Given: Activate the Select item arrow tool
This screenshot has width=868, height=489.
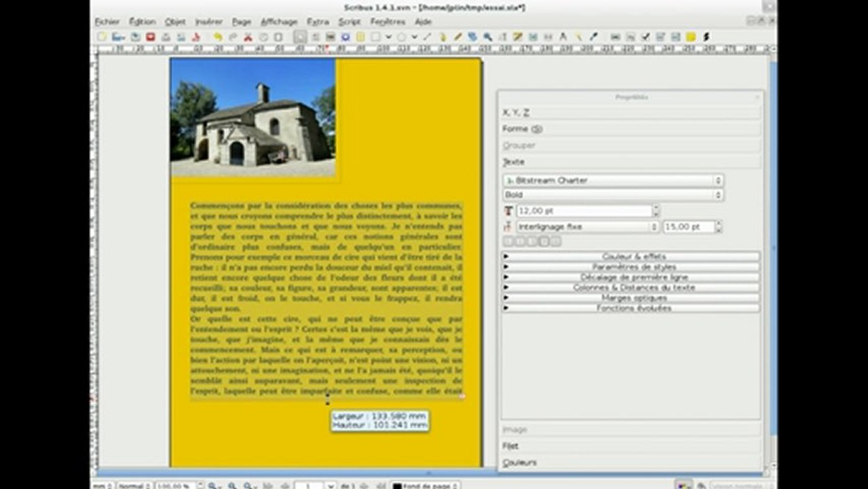Looking at the screenshot, I should (x=301, y=37).
